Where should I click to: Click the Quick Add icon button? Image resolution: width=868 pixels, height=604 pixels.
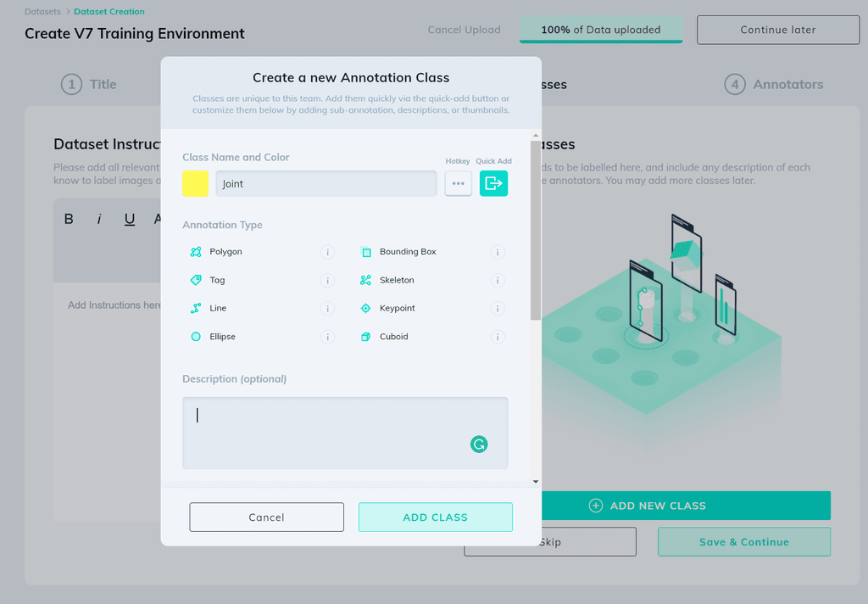tap(493, 183)
